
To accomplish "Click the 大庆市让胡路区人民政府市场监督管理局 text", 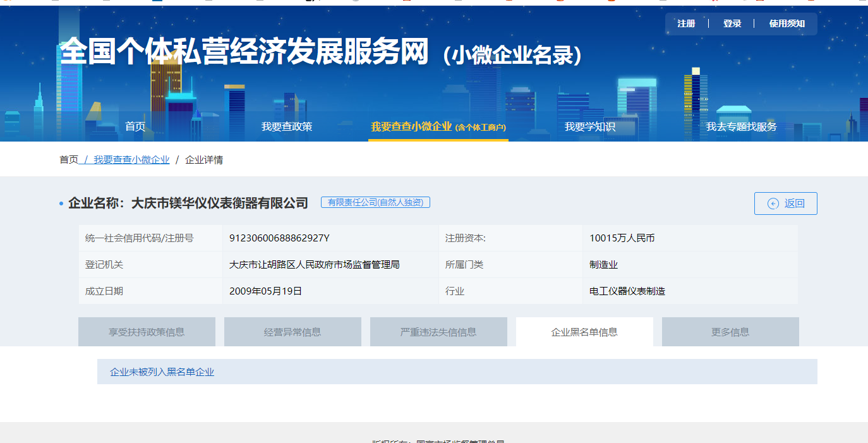I will tap(315, 265).
